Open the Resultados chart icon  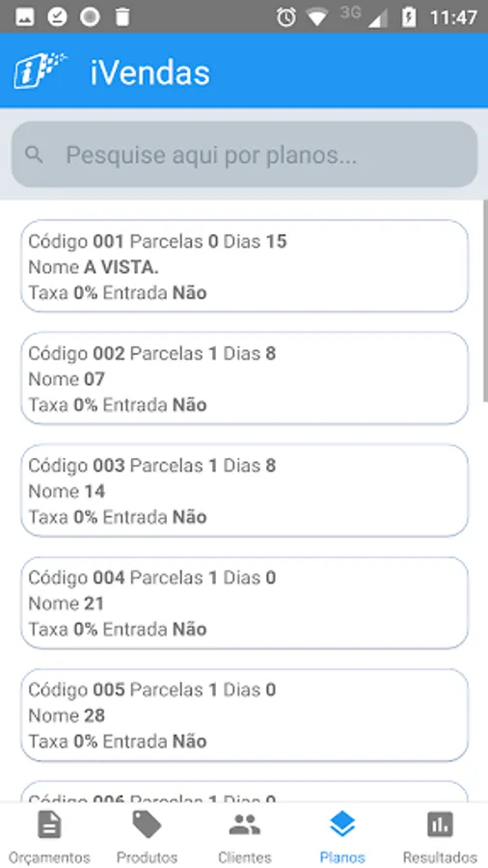pos(440,825)
